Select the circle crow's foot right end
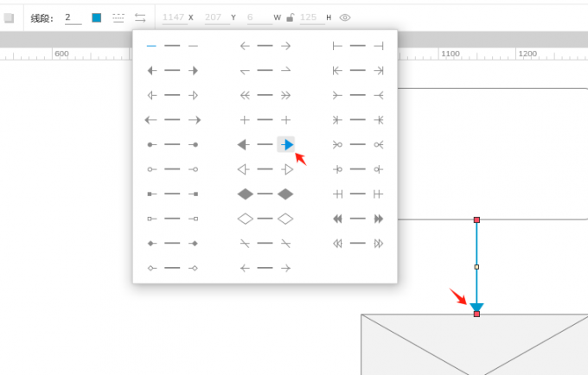 (379, 144)
